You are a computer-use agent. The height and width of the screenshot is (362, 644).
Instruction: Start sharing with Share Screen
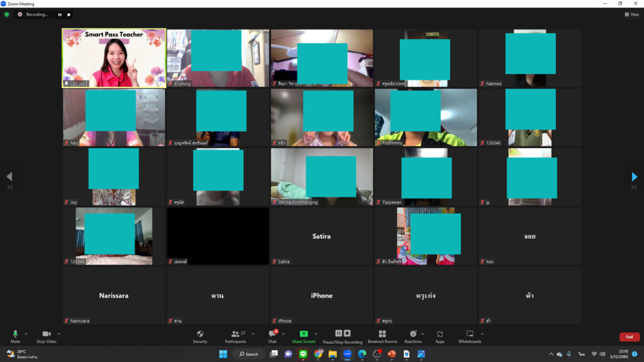(x=303, y=336)
